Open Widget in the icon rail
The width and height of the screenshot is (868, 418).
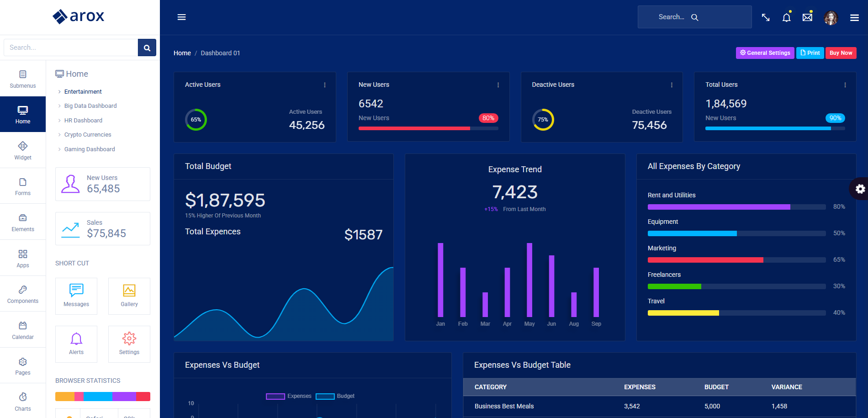point(23,150)
